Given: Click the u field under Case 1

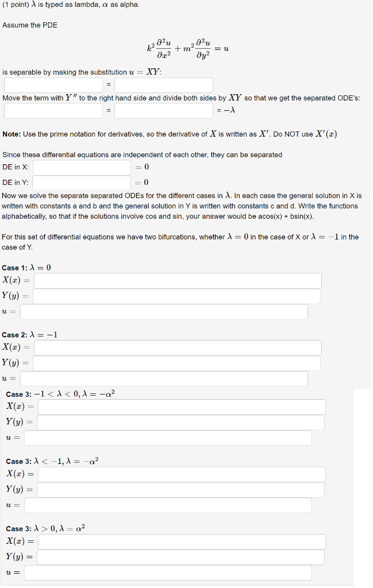Looking at the screenshot, I should click(164, 311).
